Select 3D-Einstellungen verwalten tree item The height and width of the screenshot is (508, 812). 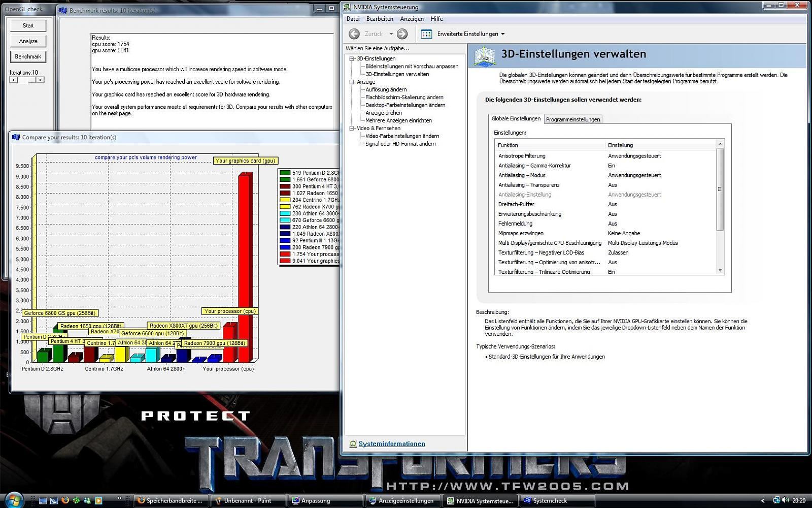coord(397,74)
